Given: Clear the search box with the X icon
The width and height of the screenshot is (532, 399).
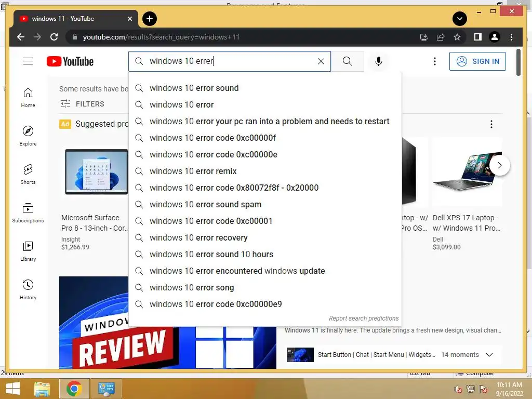Looking at the screenshot, I should pos(321,61).
